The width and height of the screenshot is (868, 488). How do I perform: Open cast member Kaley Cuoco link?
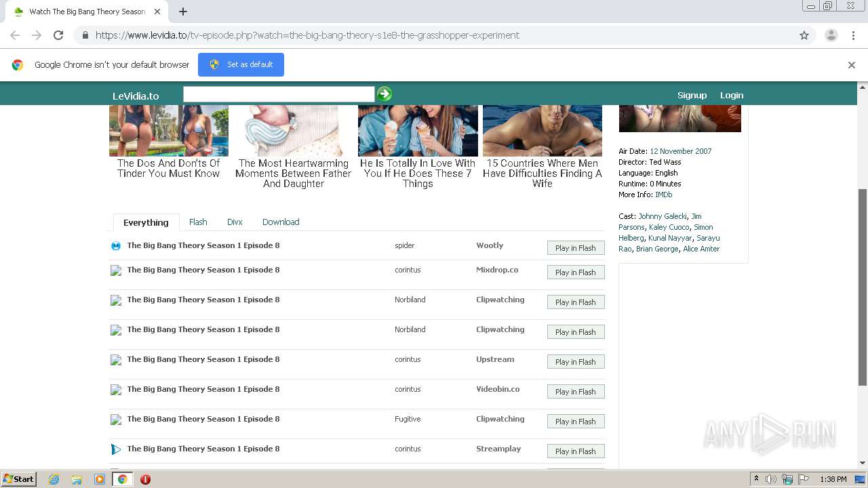[x=669, y=227]
